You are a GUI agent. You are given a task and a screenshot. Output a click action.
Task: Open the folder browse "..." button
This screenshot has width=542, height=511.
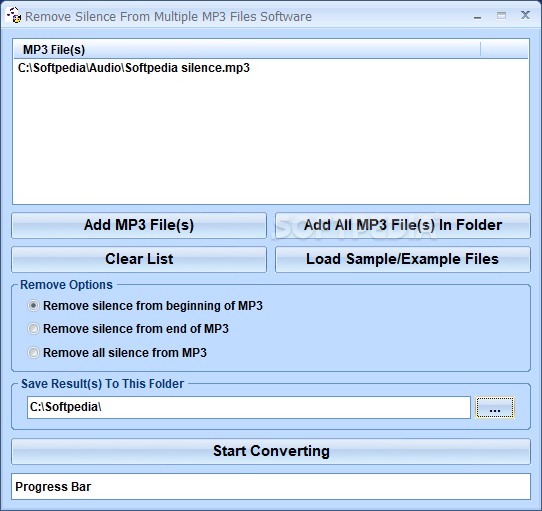[x=495, y=408]
